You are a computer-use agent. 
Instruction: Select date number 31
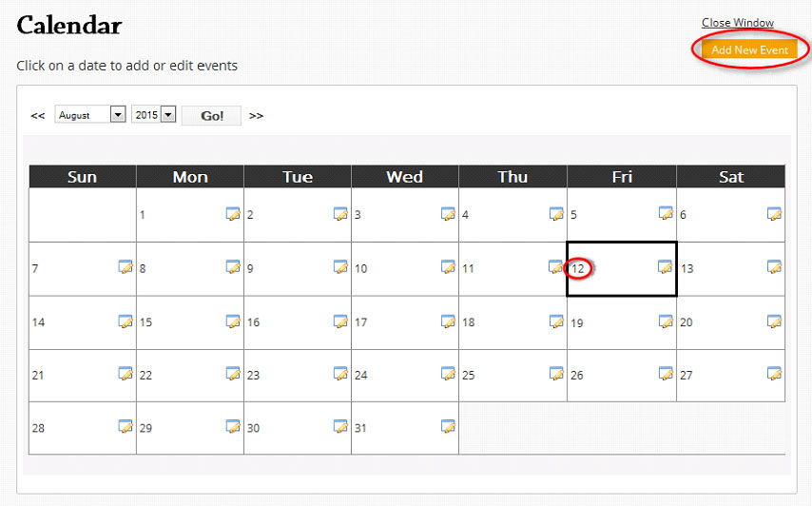[x=360, y=428]
